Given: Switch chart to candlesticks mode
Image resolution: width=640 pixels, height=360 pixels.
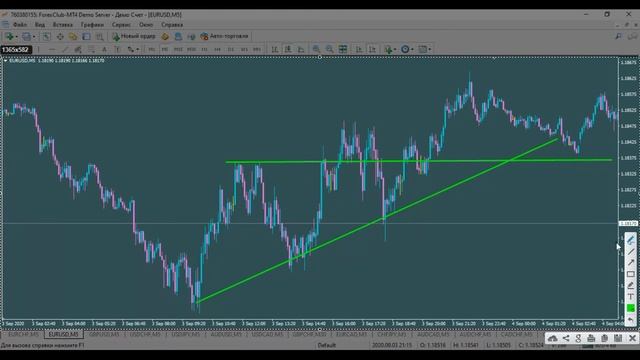Looking at the screenshot, I should (288, 49).
